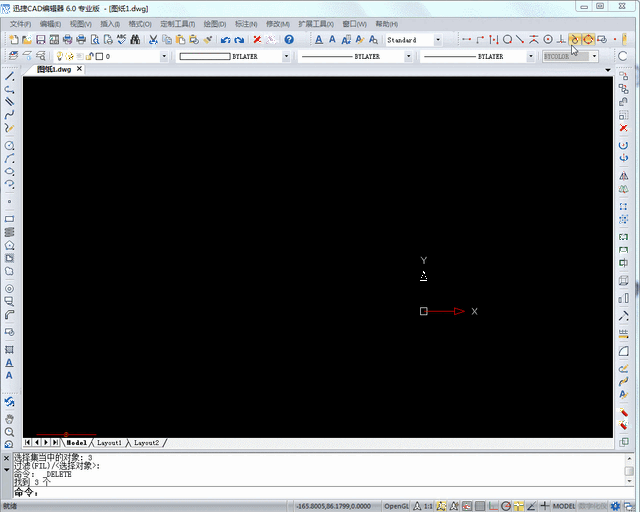Toggle the Quadrant snap button
Image resolution: width=640 pixels, height=512 pixels.
[x=588, y=40]
